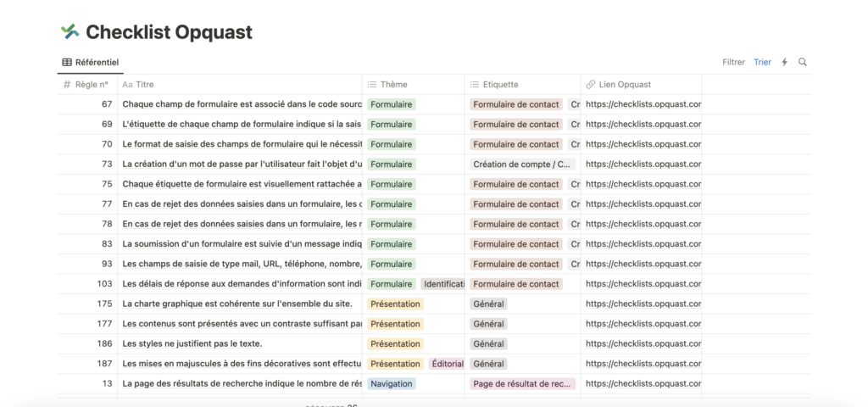Click the Référentiel table view icon
The image size is (868, 407).
coord(67,62)
